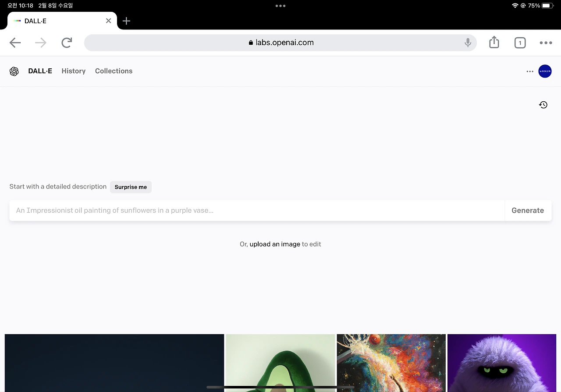Open the share sheet icon
The width and height of the screenshot is (561, 392).
tap(494, 42)
